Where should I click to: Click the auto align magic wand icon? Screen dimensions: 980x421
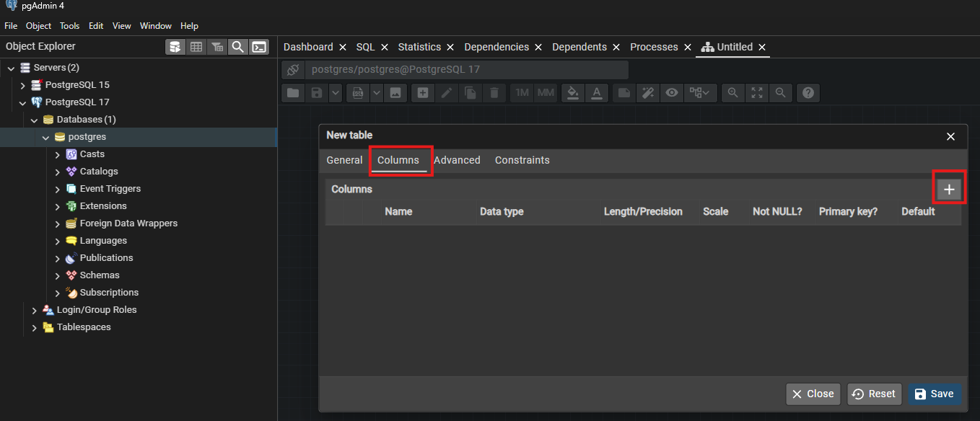coord(648,92)
